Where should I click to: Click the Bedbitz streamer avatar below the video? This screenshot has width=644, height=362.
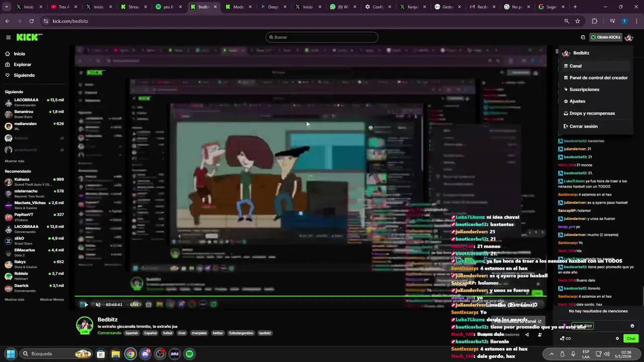click(x=84, y=325)
